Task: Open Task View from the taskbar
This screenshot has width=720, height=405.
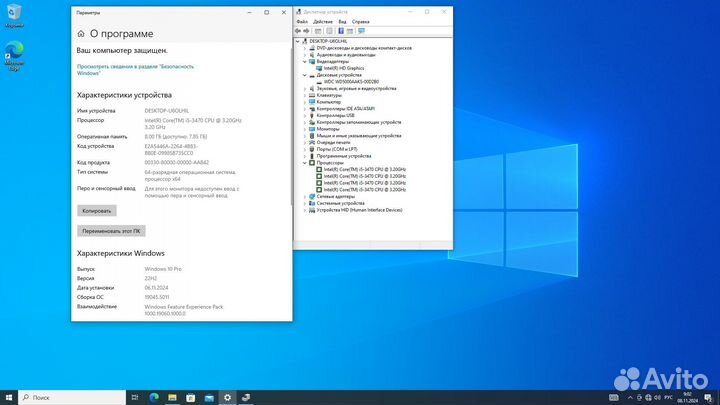Action: (x=135, y=397)
